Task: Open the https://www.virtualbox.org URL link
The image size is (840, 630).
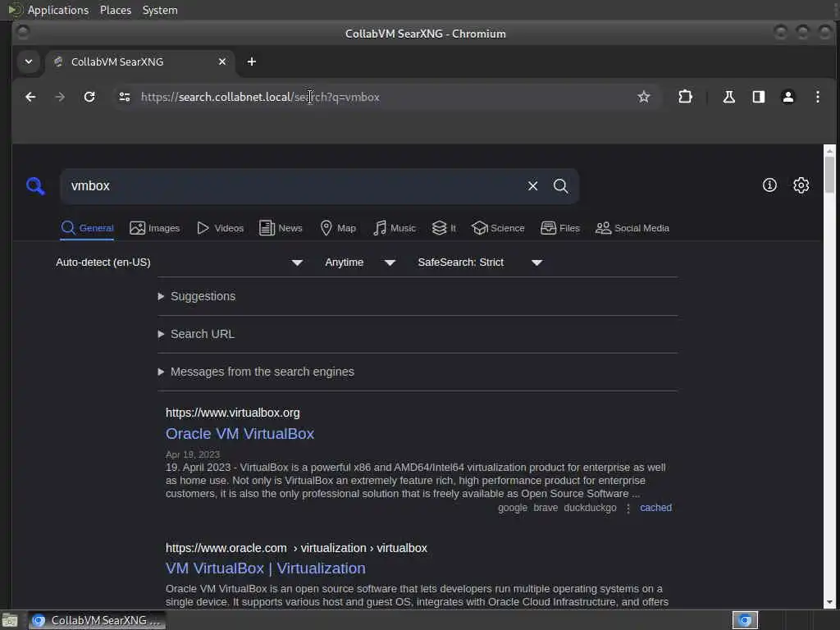Action: point(232,413)
